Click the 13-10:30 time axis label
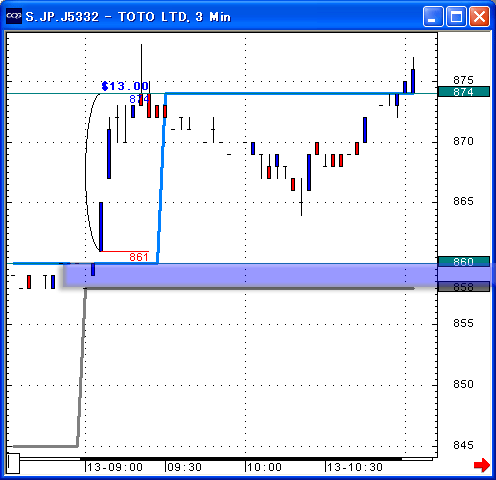Image resolution: width=496 pixels, height=480 pixels. pos(355,467)
